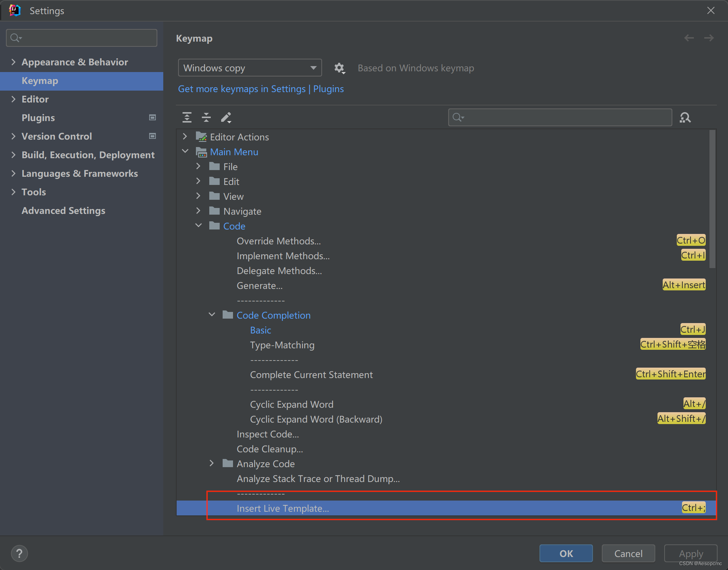
Task: Click Find Actions by Shortcut icon
Action: click(x=685, y=117)
